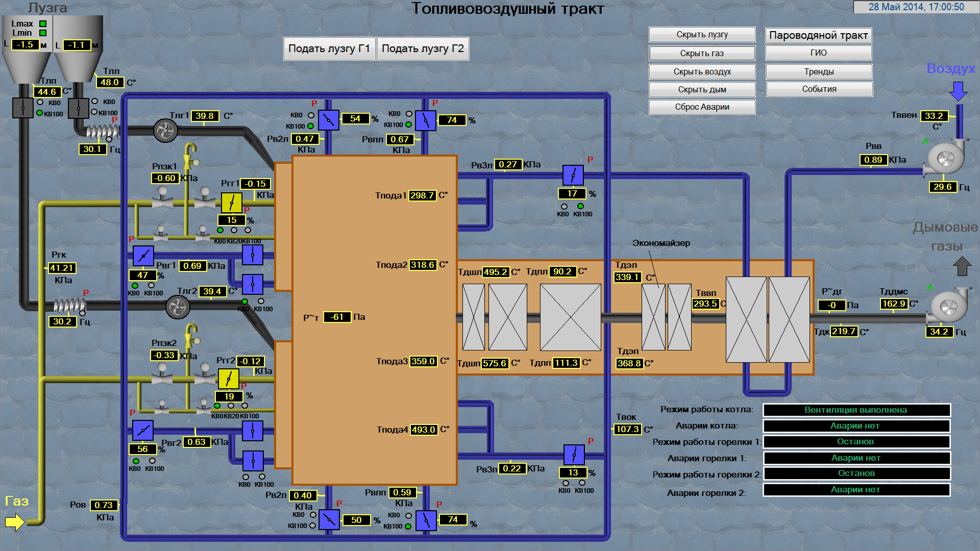
Task: Click the Lmax level indicator
Action: (x=43, y=24)
